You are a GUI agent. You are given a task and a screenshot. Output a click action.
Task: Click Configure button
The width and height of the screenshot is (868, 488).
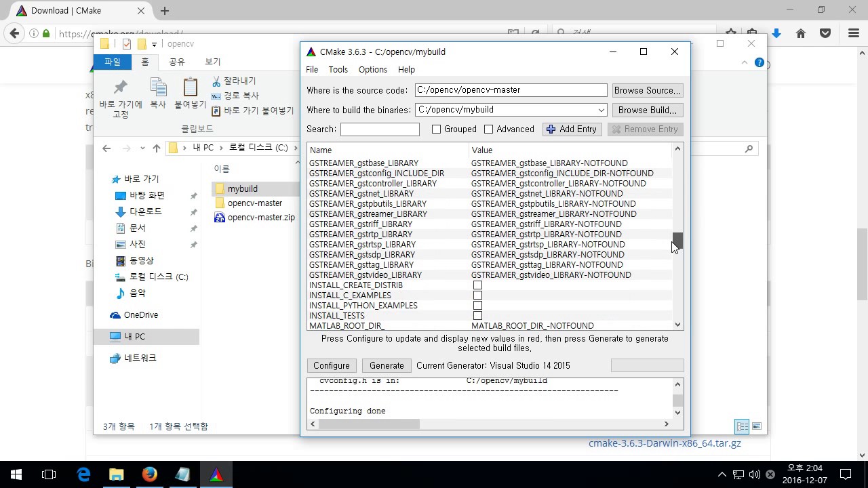(x=332, y=365)
